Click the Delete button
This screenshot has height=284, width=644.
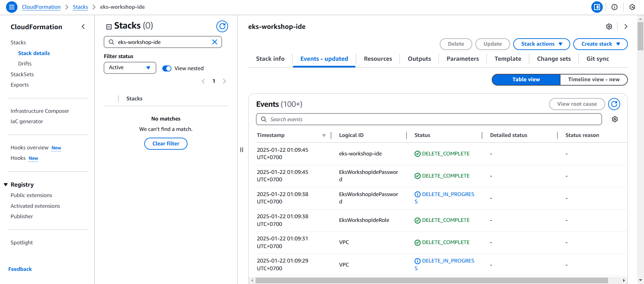(x=456, y=44)
